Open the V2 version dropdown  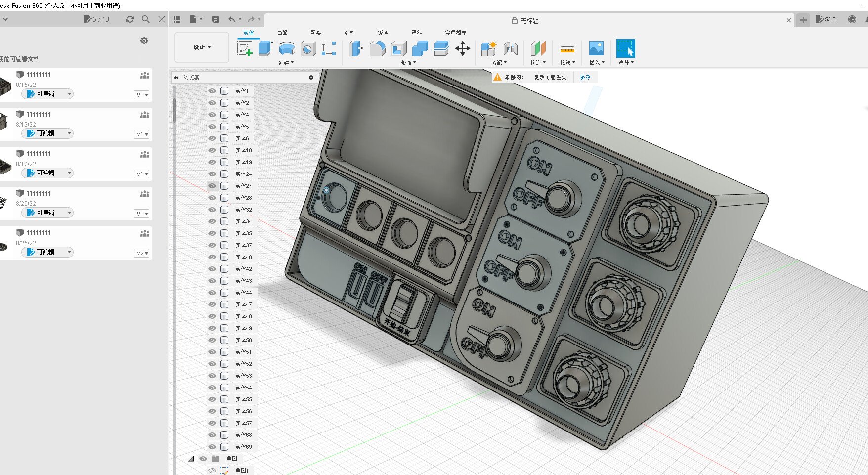142,253
